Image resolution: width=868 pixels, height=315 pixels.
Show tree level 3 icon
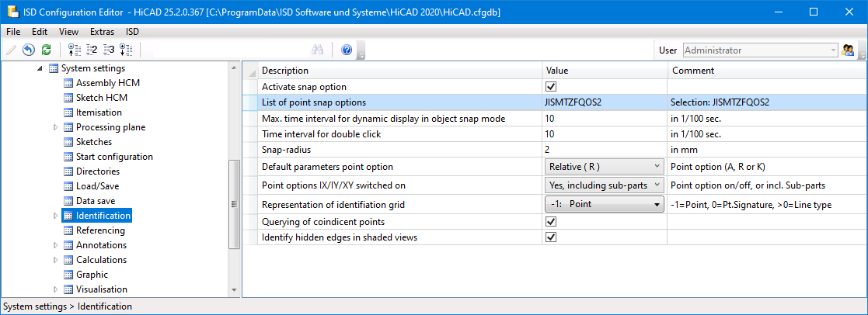(x=109, y=50)
